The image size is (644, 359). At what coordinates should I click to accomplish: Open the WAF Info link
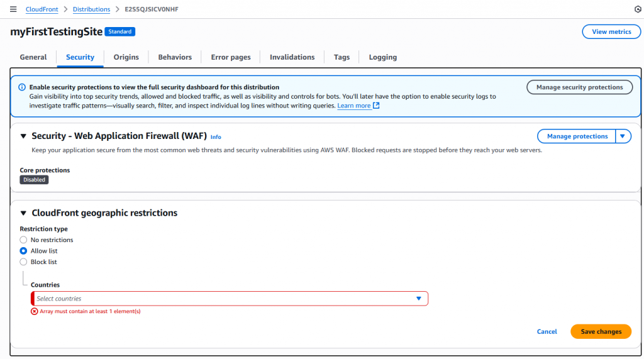[x=216, y=137]
